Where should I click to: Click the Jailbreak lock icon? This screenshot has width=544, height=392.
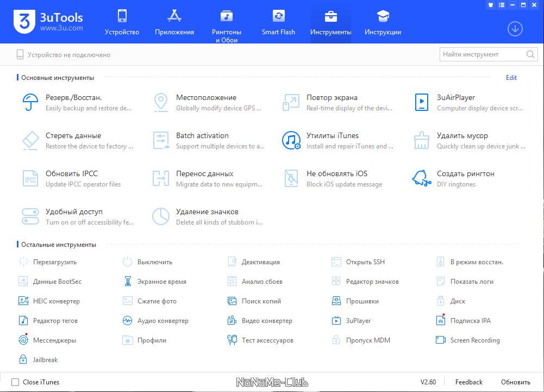[x=23, y=359]
